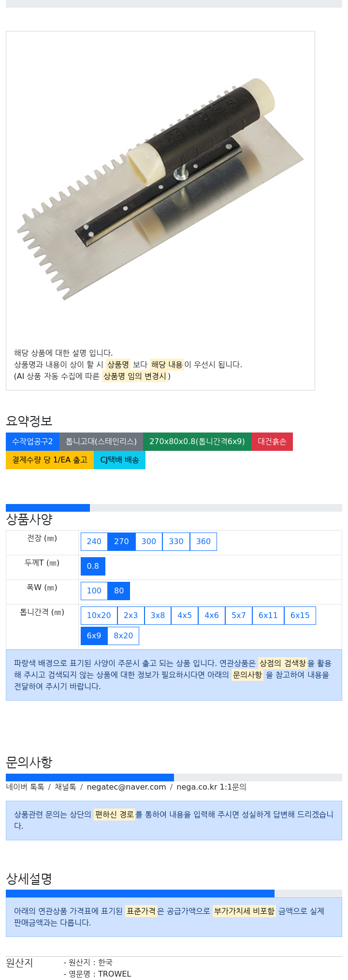Screen dimensions: 348x980
Task: Select 330 length option
Action: click(176, 542)
